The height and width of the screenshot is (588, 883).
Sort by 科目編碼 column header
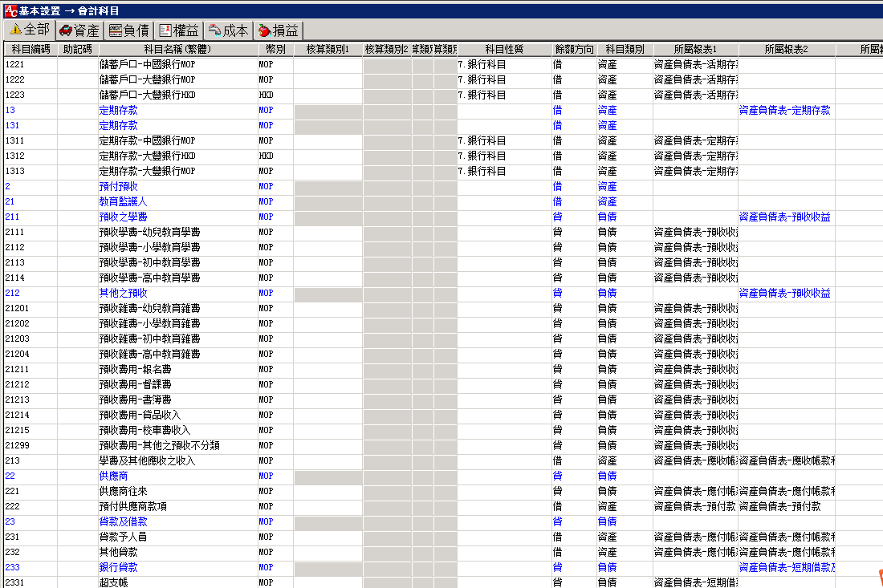coord(30,50)
